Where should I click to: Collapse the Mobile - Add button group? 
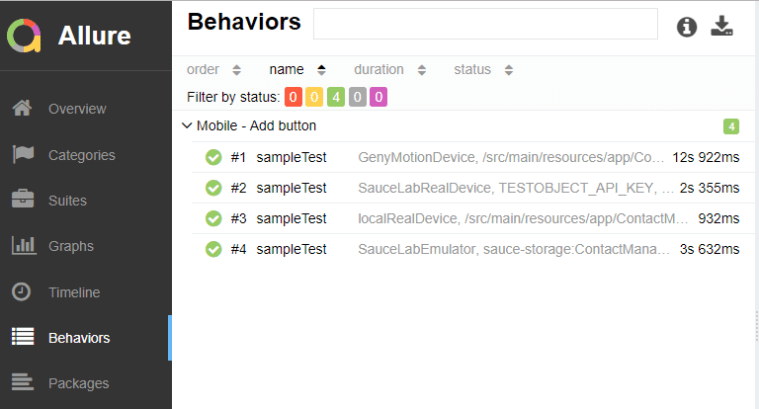186,126
